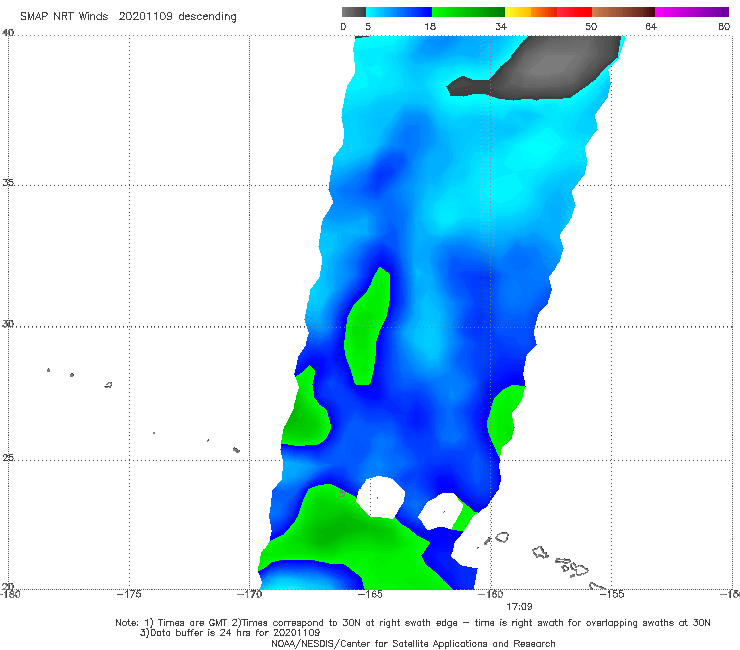Viewport: 740px width, 650px height.
Task: Click the color bar label '18'
Action: tap(430, 26)
